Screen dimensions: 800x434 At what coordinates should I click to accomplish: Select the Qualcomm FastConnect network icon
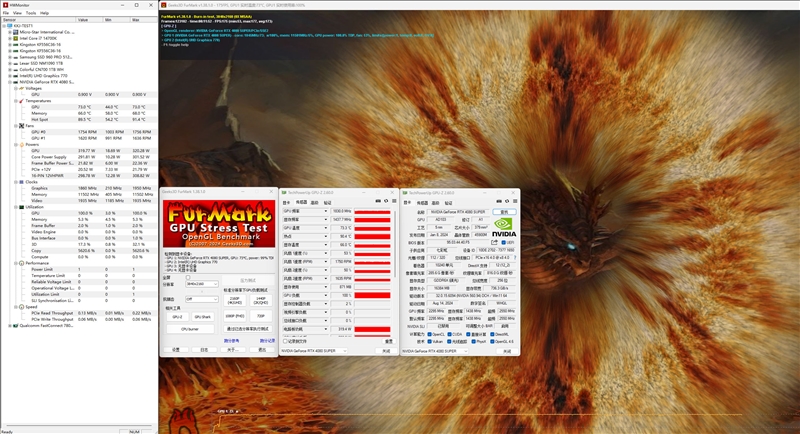click(16, 325)
